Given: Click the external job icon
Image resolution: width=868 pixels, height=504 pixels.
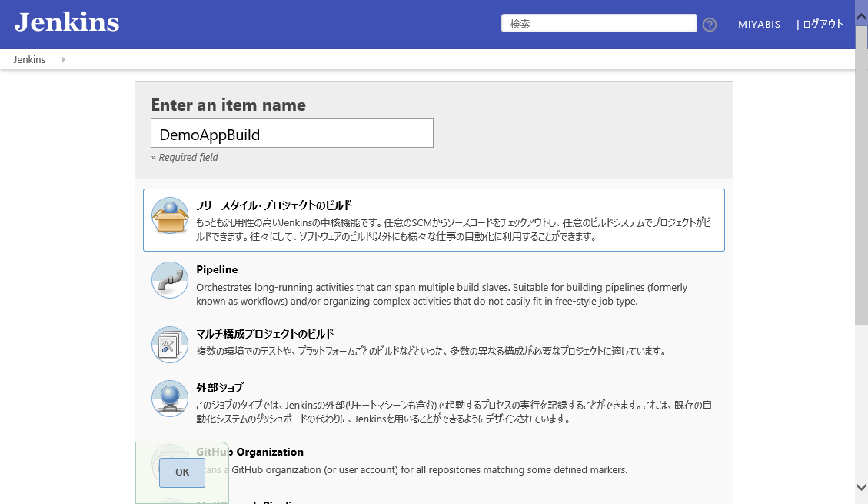Looking at the screenshot, I should point(170,399).
